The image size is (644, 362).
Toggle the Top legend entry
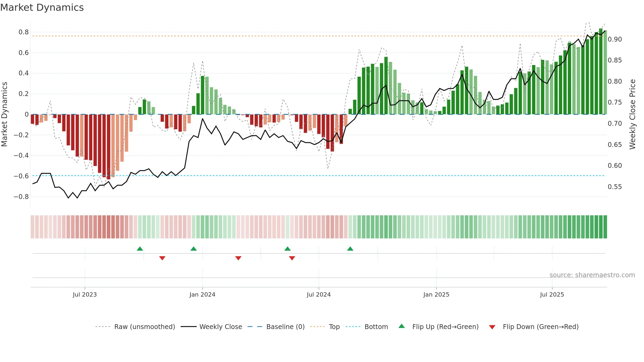325,327
